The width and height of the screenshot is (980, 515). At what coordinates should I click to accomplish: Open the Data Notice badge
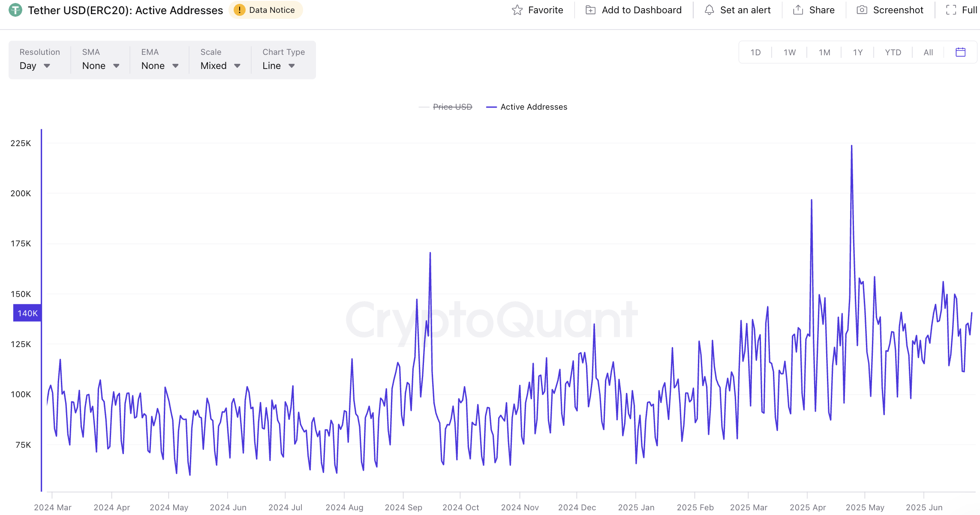(266, 10)
